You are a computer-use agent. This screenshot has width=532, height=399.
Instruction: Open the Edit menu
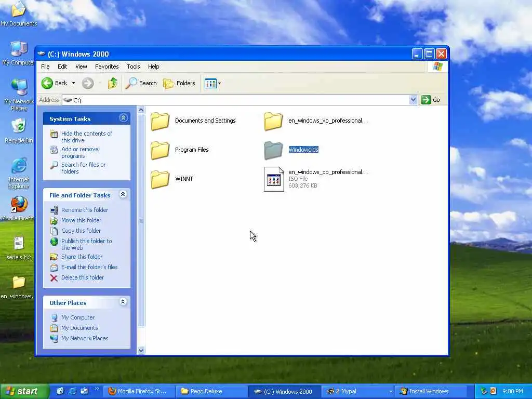click(x=62, y=66)
